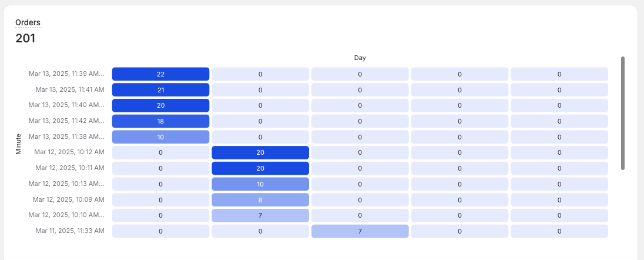Select the heatmap cell showing 8 orders
The image size is (644, 260).
260,199
